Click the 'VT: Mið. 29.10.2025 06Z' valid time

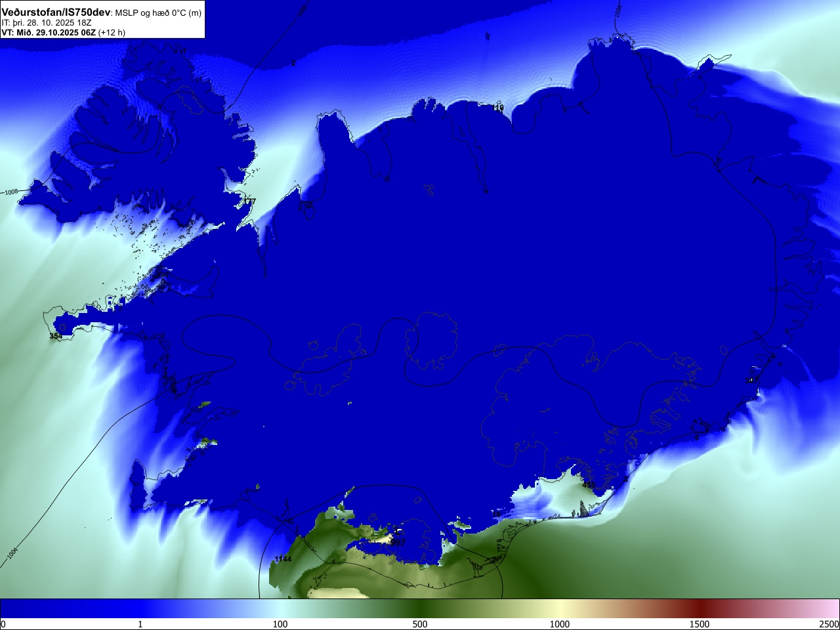coord(49,32)
